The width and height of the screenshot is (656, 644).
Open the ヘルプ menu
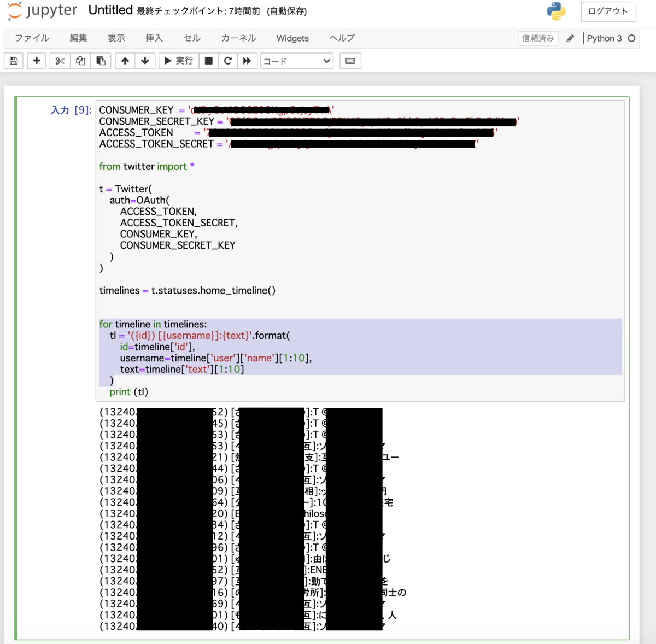(x=342, y=38)
